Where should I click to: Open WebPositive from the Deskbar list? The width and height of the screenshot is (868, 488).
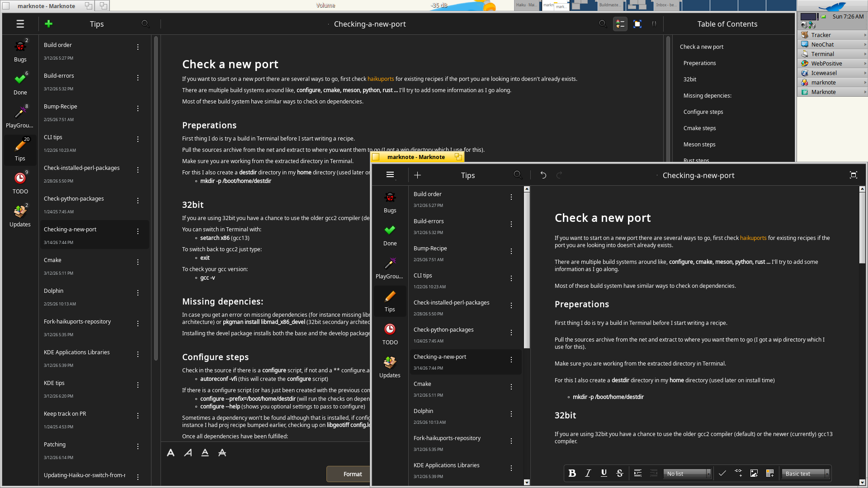(826, 63)
